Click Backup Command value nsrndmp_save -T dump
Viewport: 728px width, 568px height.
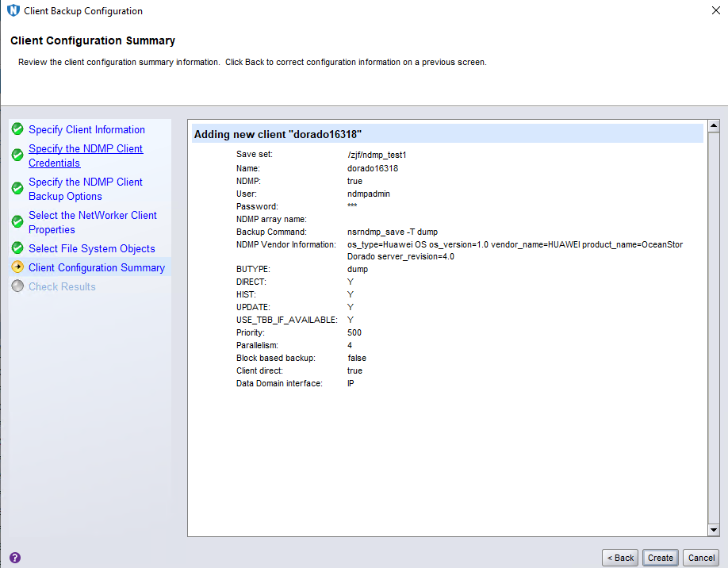(x=393, y=232)
